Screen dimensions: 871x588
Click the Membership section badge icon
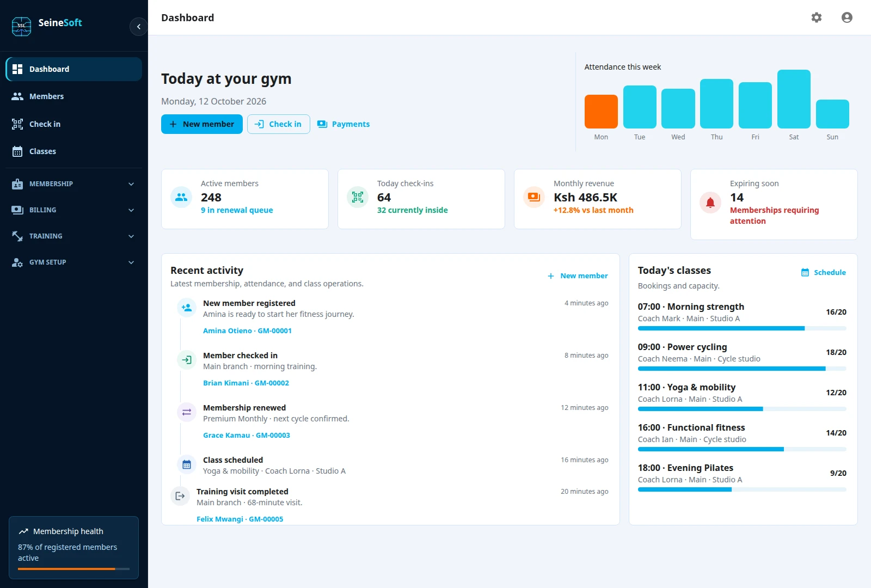17,184
